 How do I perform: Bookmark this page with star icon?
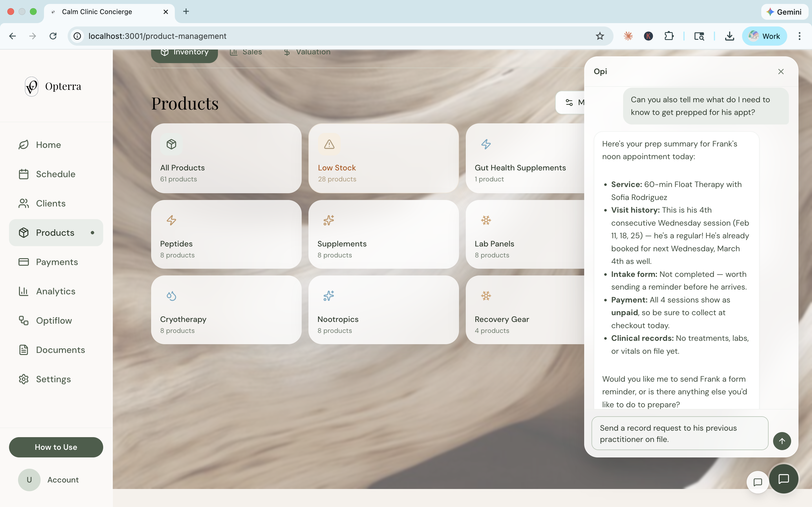pos(600,36)
